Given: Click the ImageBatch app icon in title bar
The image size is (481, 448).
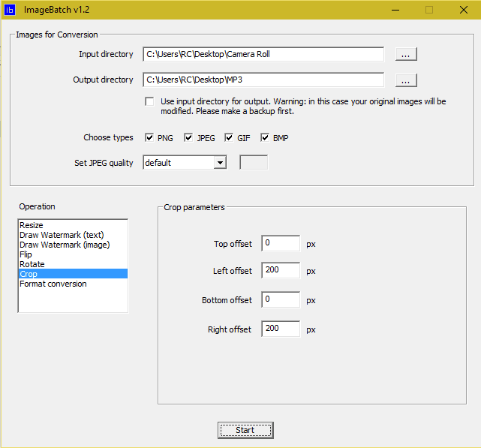Looking at the screenshot, I should [x=10, y=10].
